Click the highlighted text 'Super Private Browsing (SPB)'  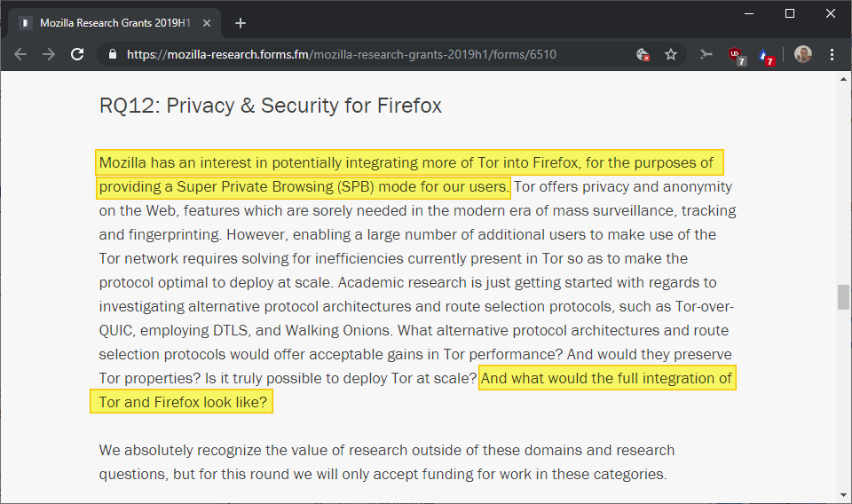(x=275, y=187)
